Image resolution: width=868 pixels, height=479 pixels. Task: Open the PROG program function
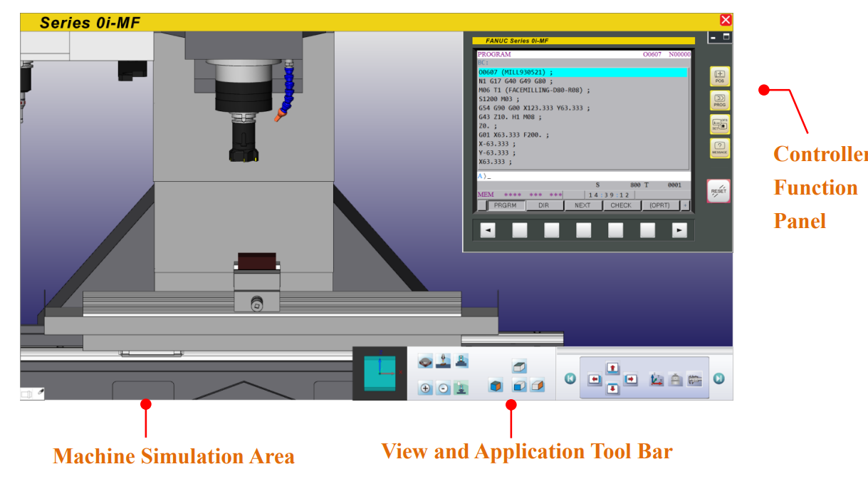719,101
